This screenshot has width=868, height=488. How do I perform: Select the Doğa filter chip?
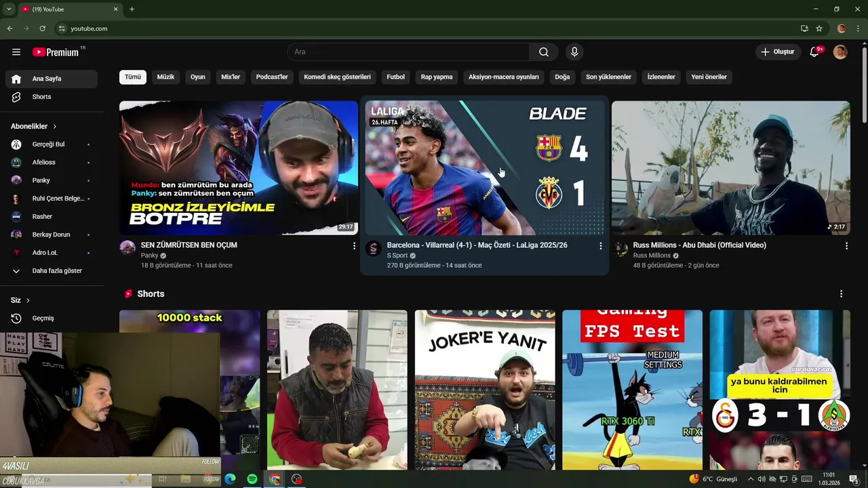[x=562, y=77]
